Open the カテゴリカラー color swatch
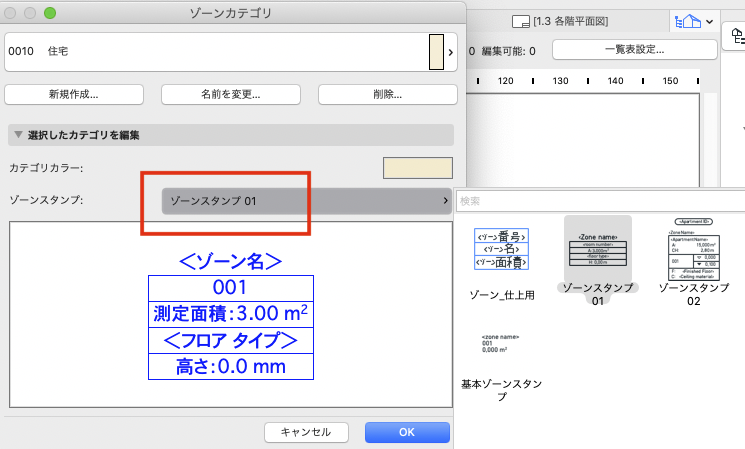 pos(418,168)
